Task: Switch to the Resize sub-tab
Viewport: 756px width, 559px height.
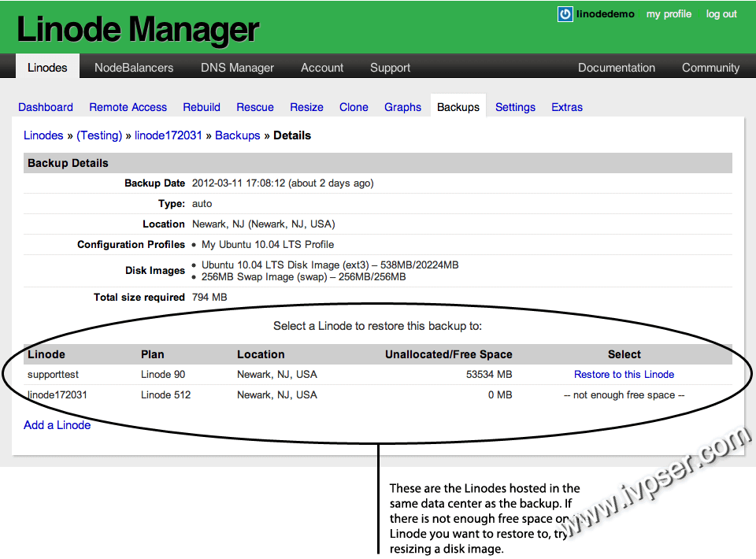Action: point(306,107)
